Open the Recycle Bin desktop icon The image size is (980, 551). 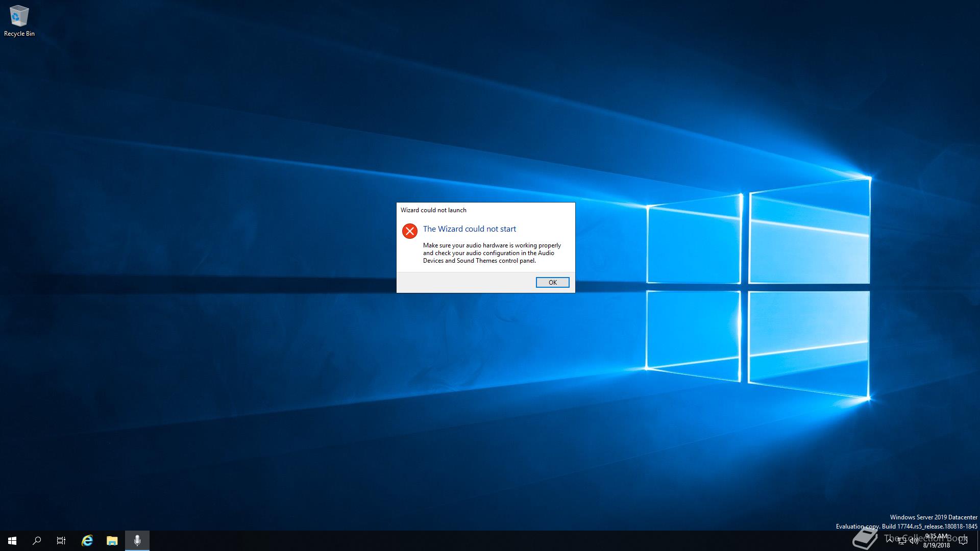click(x=19, y=21)
